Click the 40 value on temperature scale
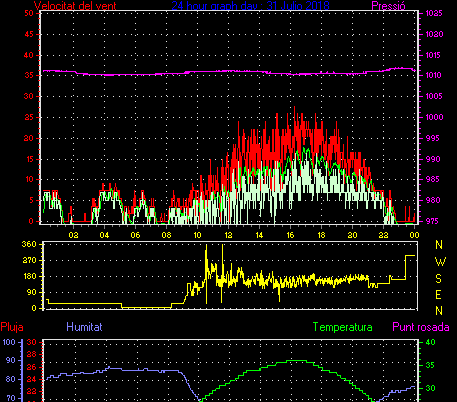Viewport: 457px width, 402px height. 431,342
